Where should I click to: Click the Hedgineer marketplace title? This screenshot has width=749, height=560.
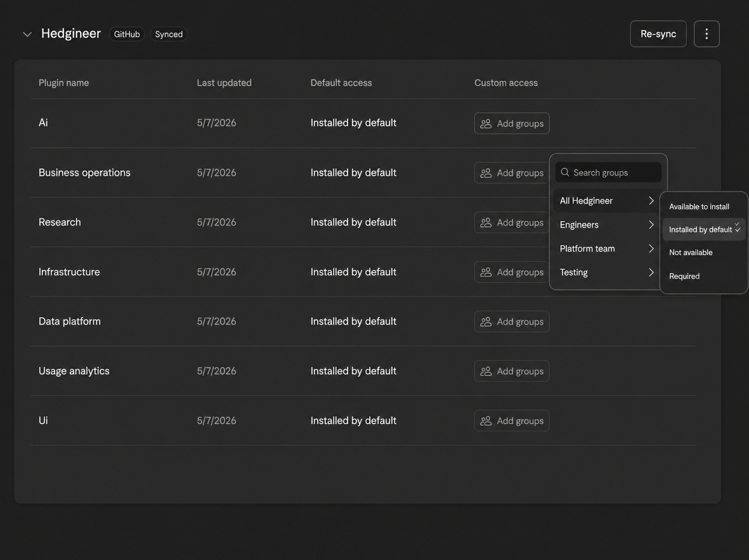71,34
